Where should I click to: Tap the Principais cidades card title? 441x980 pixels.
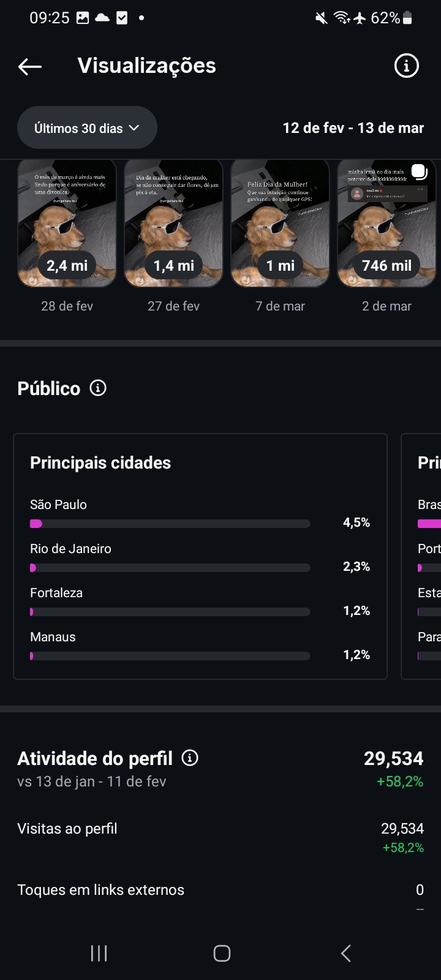pyautogui.click(x=100, y=462)
